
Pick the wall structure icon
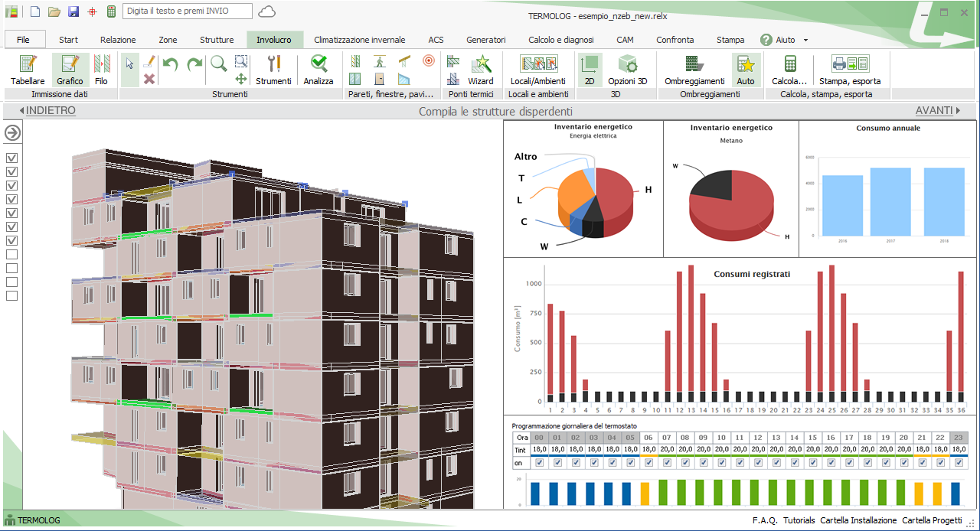[x=355, y=61]
